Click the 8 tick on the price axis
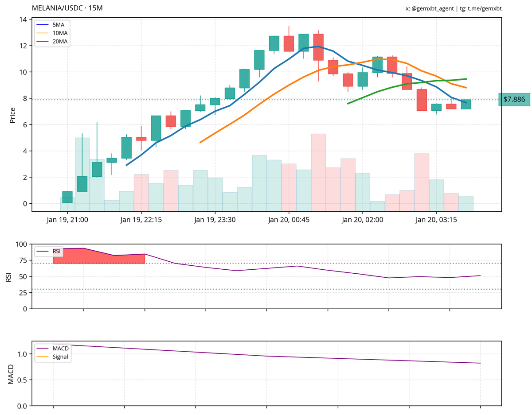The width and height of the screenshot is (532, 415). point(25,98)
